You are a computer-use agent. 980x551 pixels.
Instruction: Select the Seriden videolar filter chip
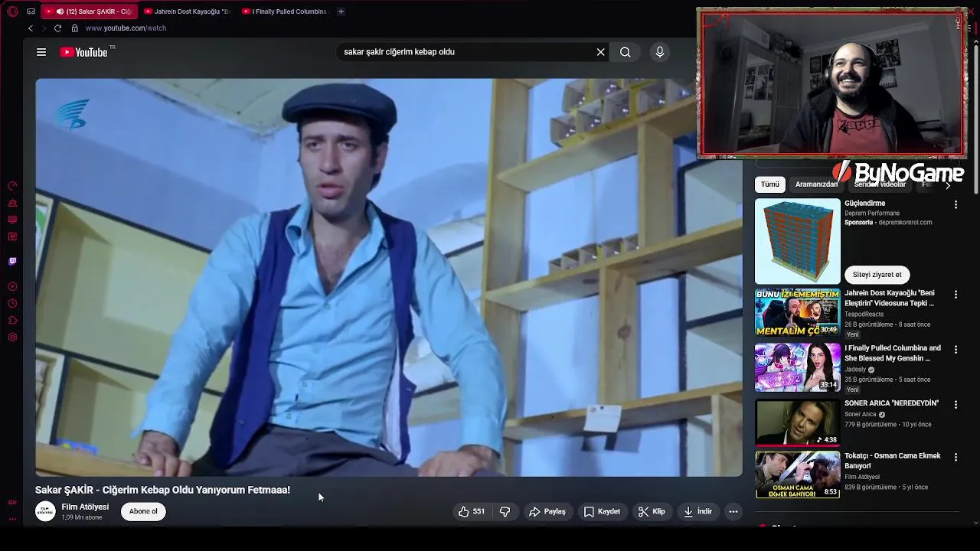click(880, 184)
